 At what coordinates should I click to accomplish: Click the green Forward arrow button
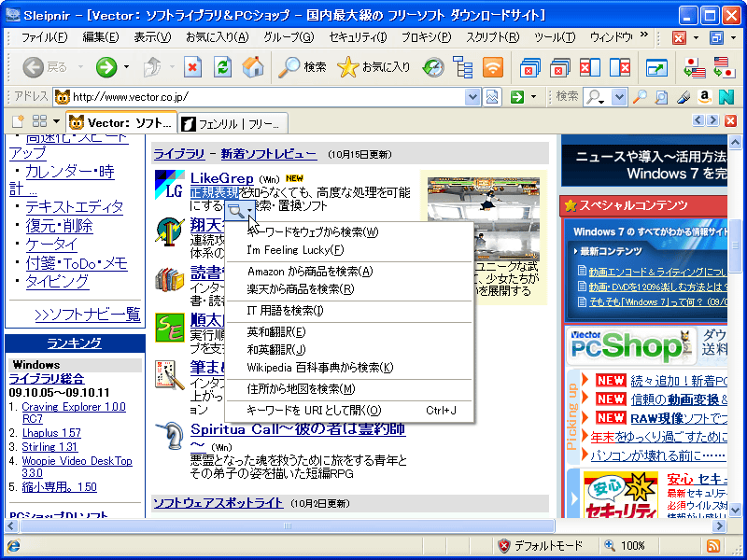tap(106, 67)
